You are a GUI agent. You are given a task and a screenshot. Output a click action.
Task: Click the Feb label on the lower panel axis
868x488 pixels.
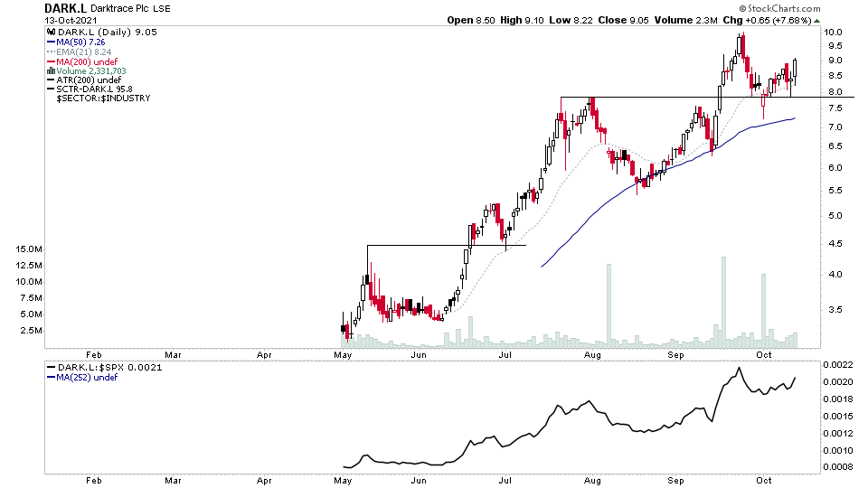pyautogui.click(x=93, y=480)
